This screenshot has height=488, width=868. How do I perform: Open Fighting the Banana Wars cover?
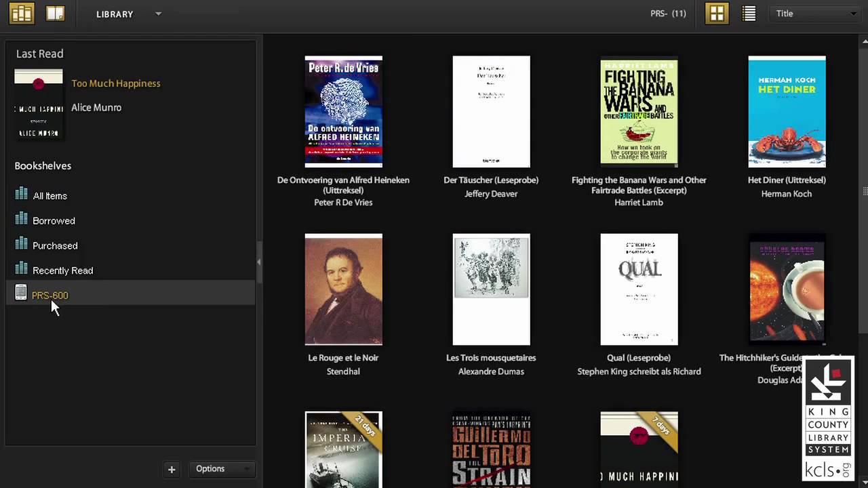tap(639, 112)
